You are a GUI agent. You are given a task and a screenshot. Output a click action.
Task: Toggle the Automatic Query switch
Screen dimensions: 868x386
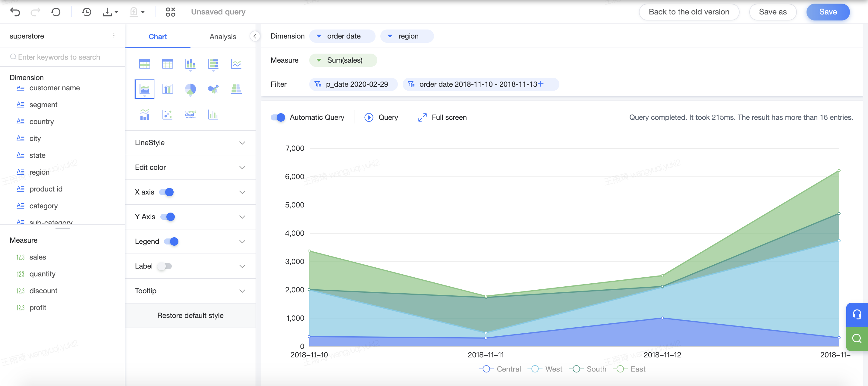pos(278,117)
